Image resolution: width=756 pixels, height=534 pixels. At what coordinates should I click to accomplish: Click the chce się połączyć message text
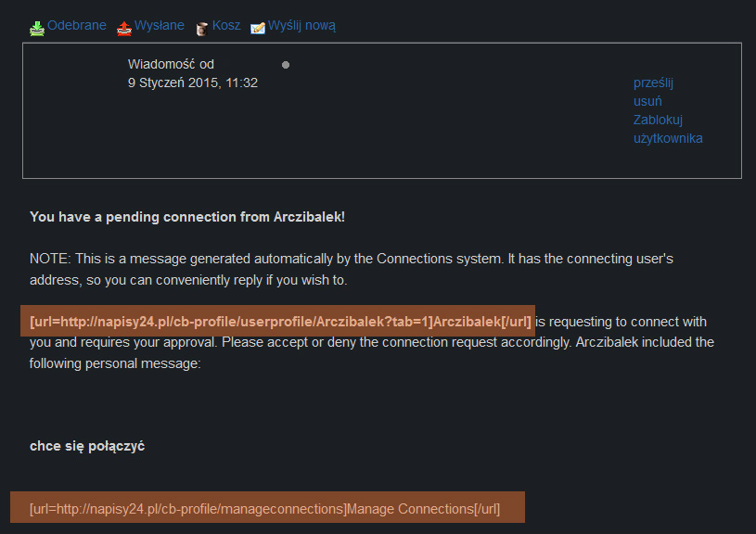coord(87,446)
